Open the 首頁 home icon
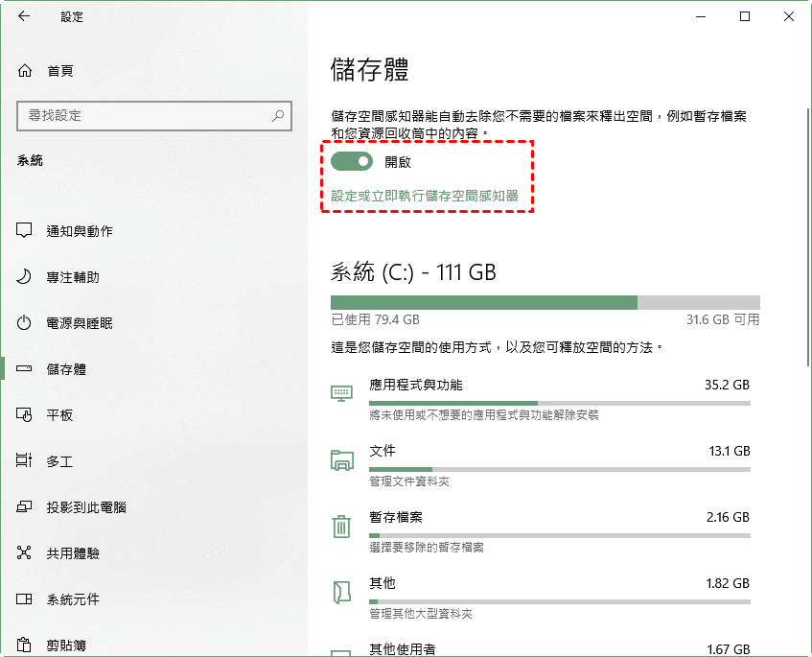Image resolution: width=812 pixels, height=657 pixels. [25, 70]
